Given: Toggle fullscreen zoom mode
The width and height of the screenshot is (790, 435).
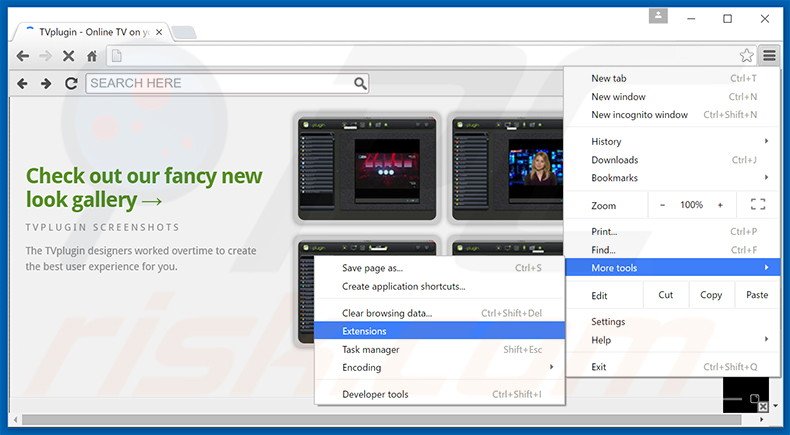Looking at the screenshot, I should [758, 205].
